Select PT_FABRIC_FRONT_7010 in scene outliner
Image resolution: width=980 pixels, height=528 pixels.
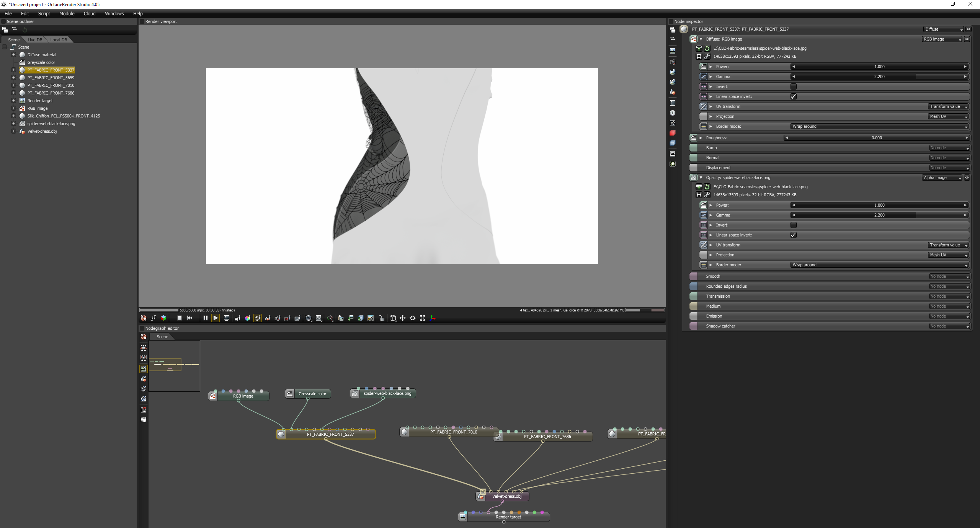51,85
